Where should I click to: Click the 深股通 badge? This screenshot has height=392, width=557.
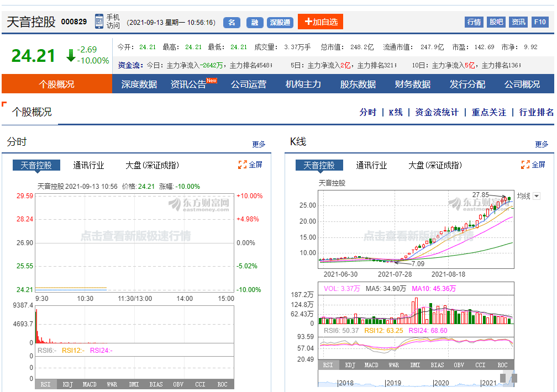[x=280, y=23]
